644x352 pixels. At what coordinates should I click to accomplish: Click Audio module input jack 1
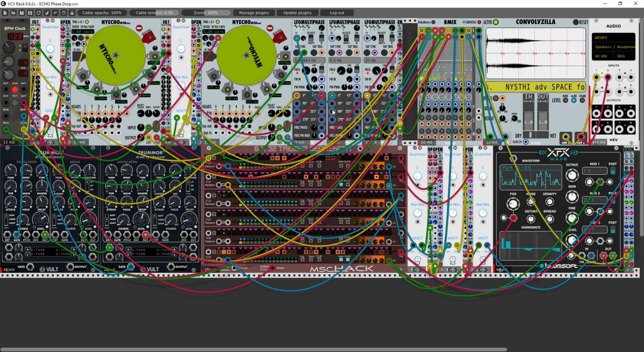[x=596, y=78]
